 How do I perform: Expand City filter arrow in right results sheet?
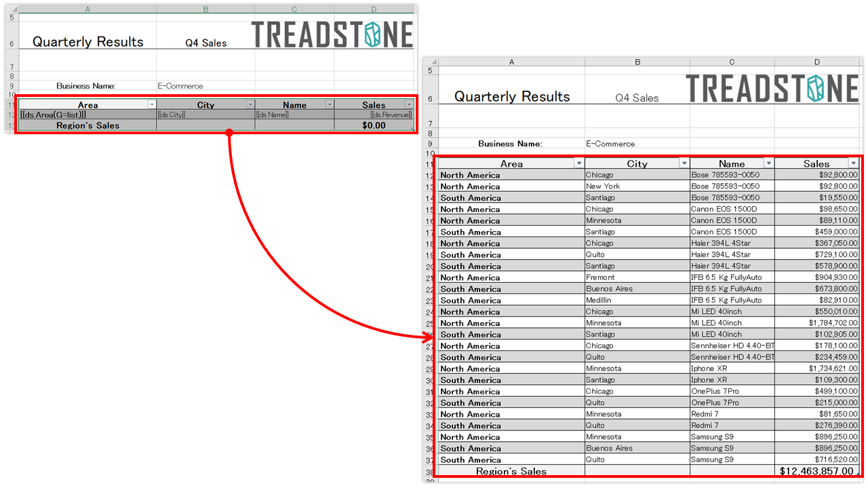pyautogui.click(x=684, y=163)
